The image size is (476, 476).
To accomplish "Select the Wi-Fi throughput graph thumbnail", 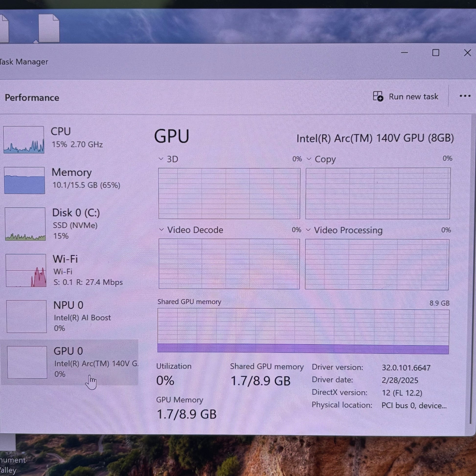I will pos(26,271).
